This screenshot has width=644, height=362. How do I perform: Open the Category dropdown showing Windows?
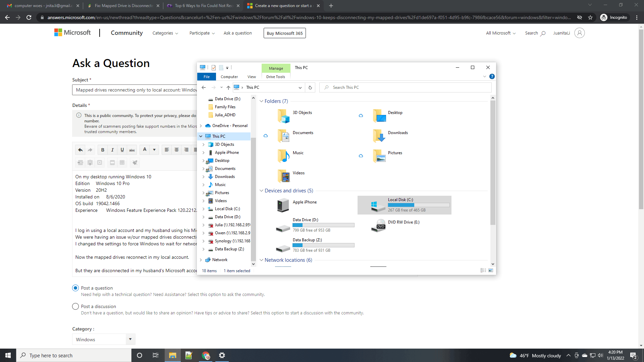[104, 339]
